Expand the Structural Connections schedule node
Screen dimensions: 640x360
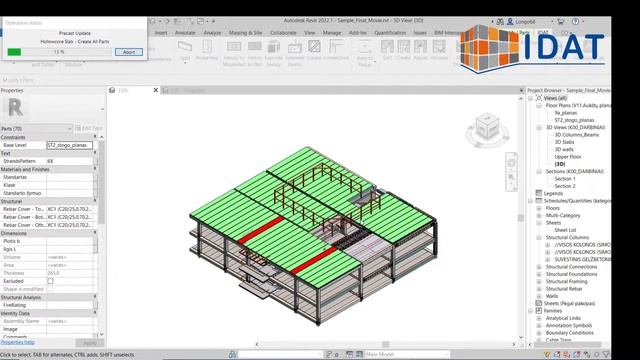(x=539, y=267)
